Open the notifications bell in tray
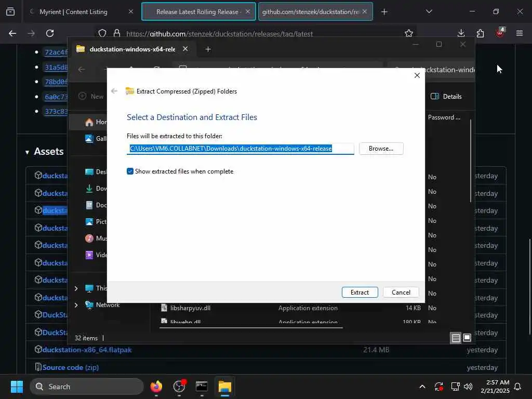 (x=517, y=387)
